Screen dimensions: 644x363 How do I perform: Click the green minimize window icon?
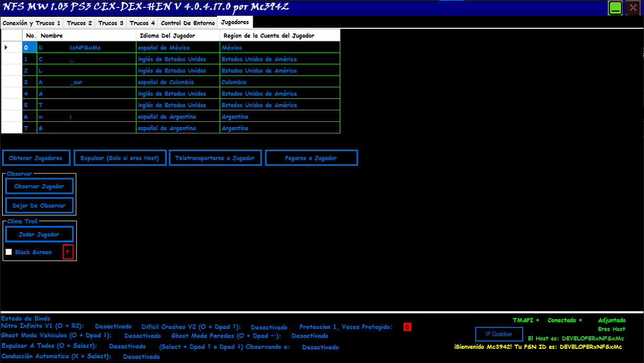[x=615, y=8]
